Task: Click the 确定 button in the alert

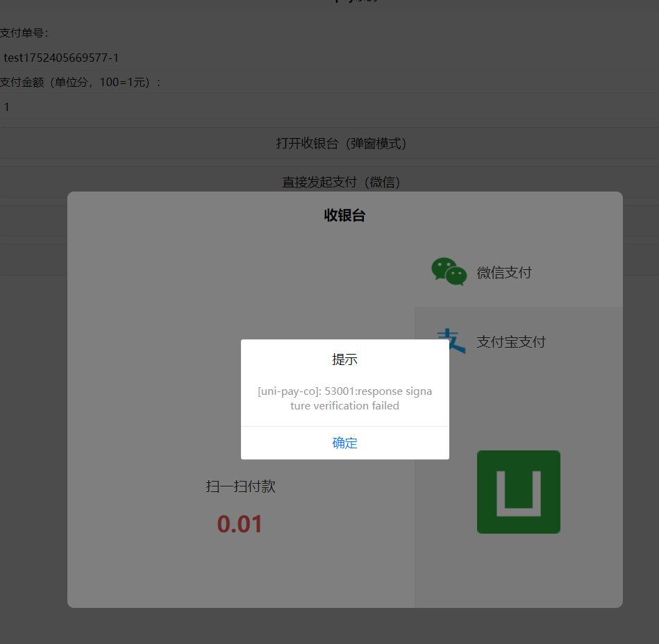Action: pyautogui.click(x=344, y=443)
